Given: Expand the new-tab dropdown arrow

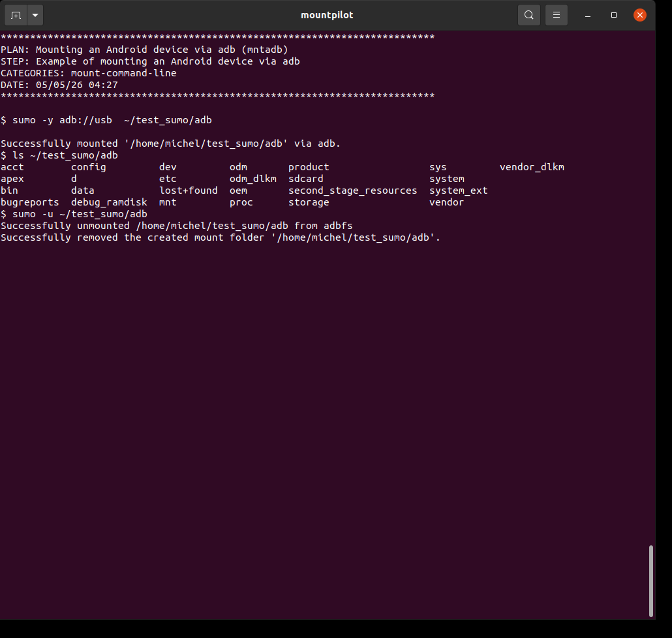Looking at the screenshot, I should point(36,16).
